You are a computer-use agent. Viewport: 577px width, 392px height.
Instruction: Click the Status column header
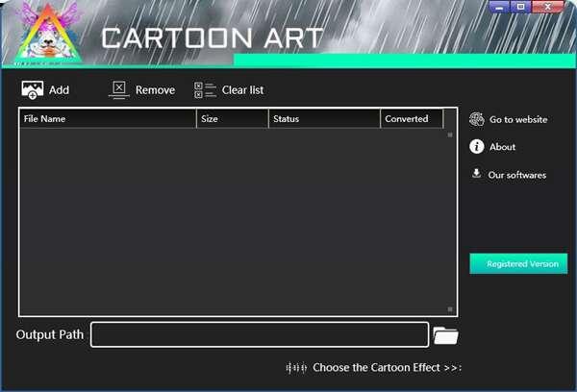coord(324,119)
